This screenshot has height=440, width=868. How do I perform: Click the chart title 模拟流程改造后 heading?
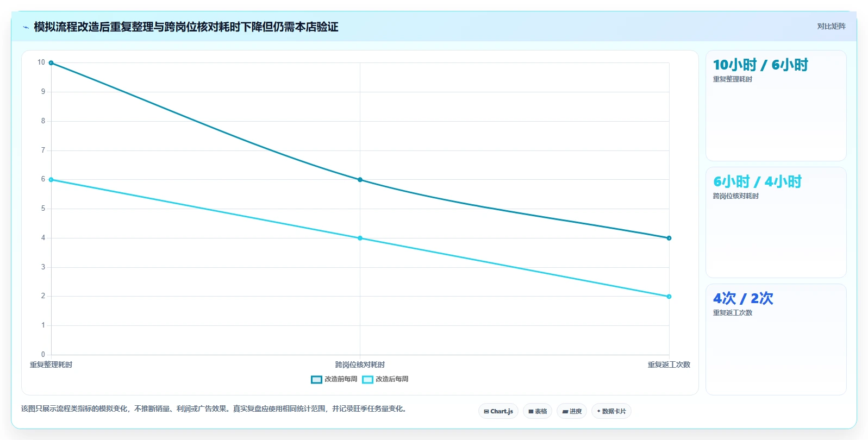(186, 27)
